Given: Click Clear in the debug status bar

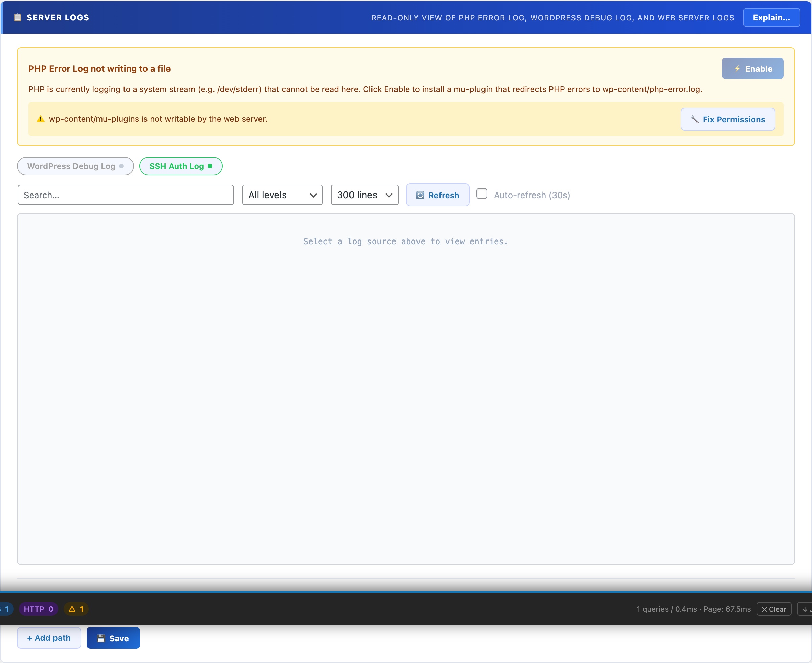Looking at the screenshot, I should pos(774,609).
